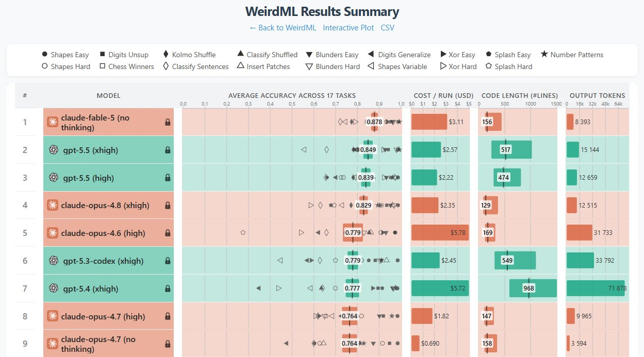644x357 pixels.
Task: Sort by Cost / Run (USD) column header
Action: pyautogui.click(x=443, y=95)
